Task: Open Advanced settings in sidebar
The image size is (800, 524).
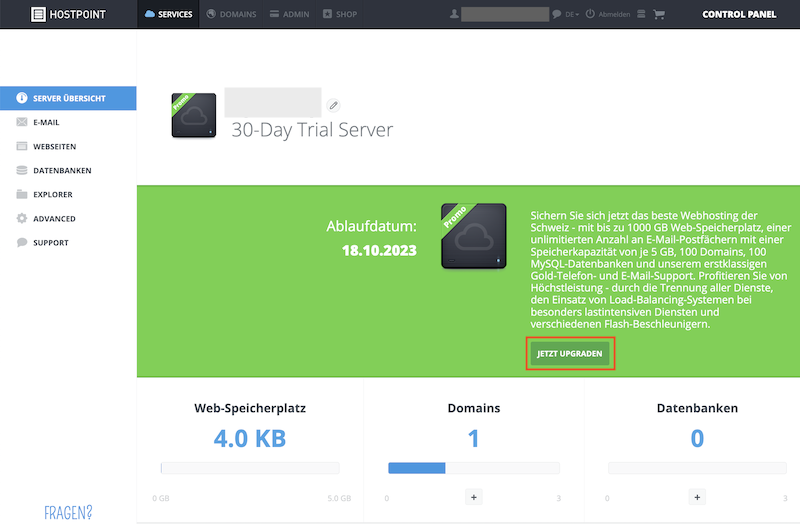Action: click(x=68, y=218)
